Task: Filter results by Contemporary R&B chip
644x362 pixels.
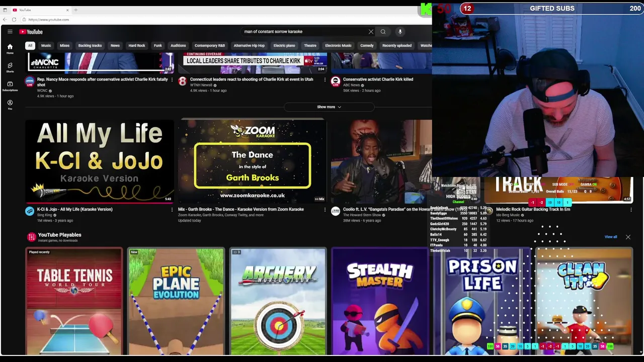Action: pos(210,46)
